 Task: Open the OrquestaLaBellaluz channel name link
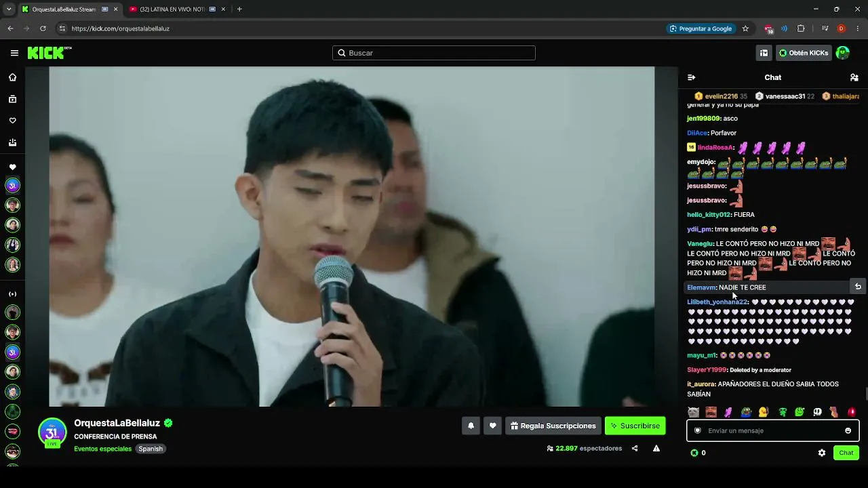click(x=117, y=423)
